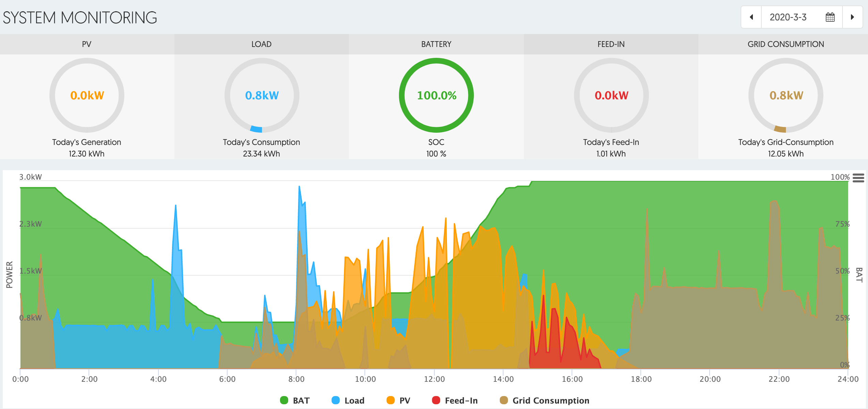The height and width of the screenshot is (409, 868).
Task: Click the 6:00 x-axis label
Action: click(x=227, y=379)
